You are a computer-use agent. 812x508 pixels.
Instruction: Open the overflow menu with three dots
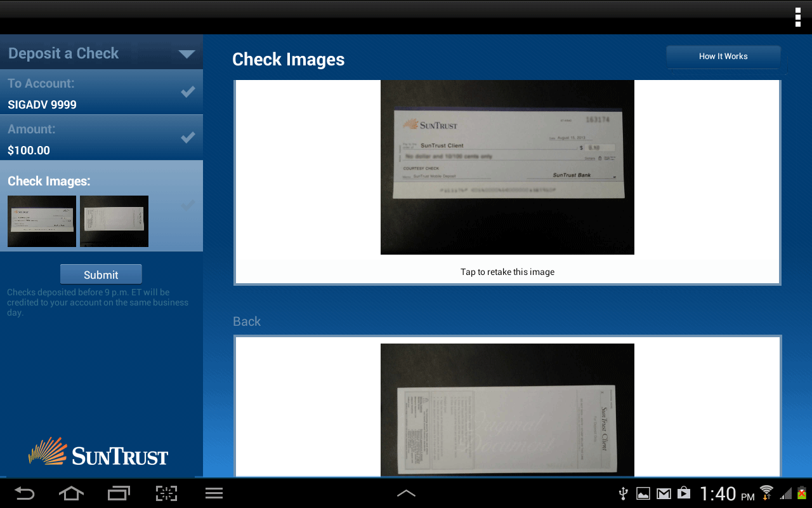click(x=798, y=17)
